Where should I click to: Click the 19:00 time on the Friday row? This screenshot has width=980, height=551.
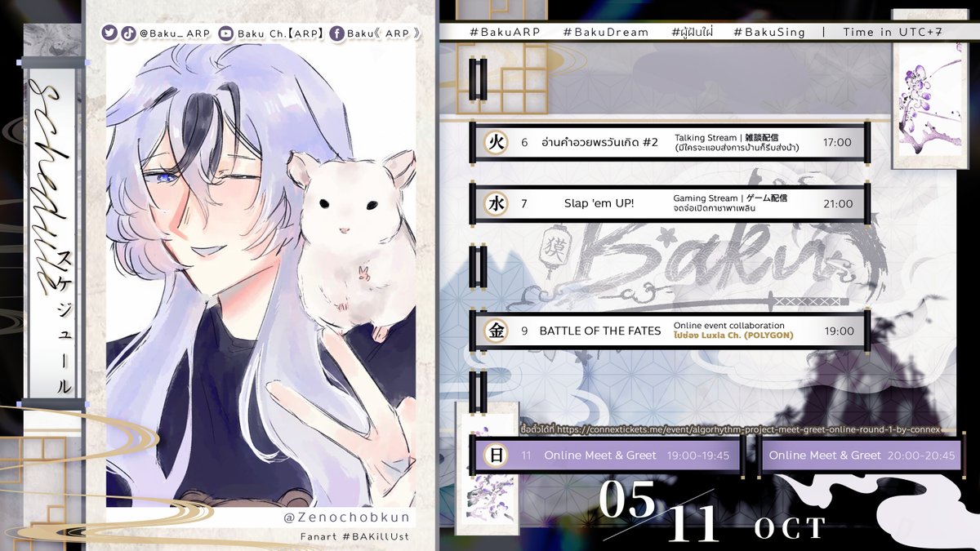[x=837, y=331]
